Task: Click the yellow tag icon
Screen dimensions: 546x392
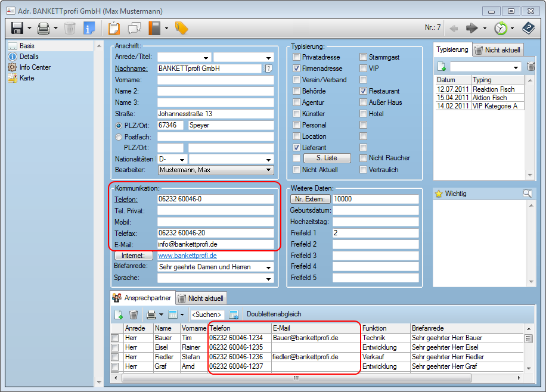Action: click(x=181, y=28)
